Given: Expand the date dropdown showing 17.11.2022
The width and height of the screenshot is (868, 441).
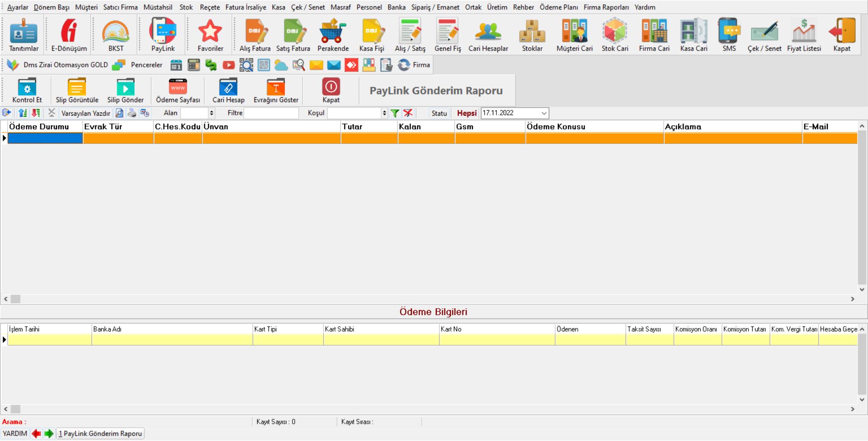Looking at the screenshot, I should 544,113.
